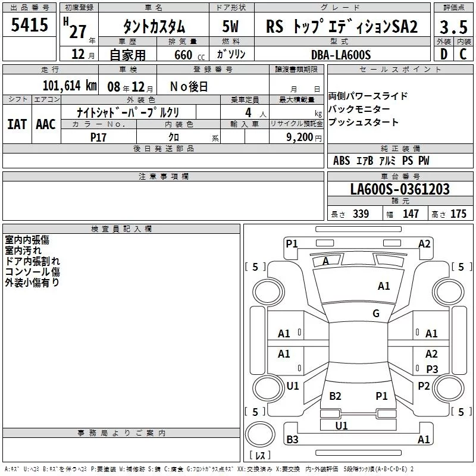This screenshot has width=476, height=476.
Task: Click the displacement value 660 cc
Action: [189, 55]
